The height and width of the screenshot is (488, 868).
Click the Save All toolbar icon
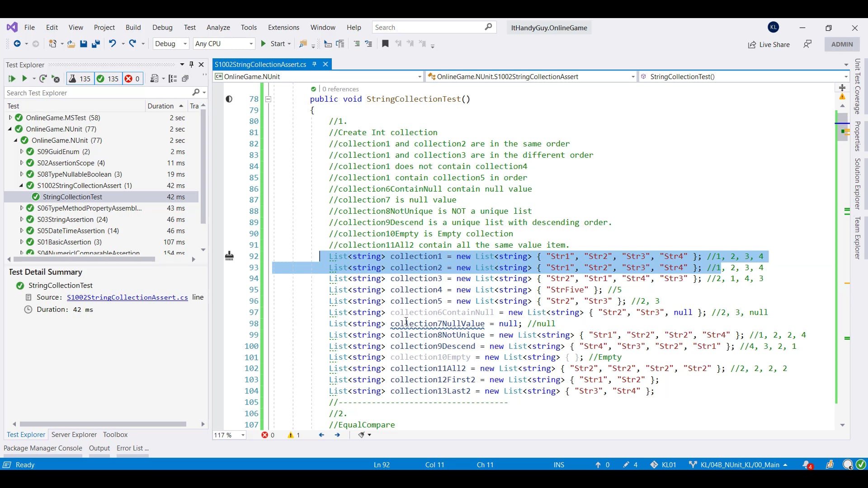click(96, 44)
